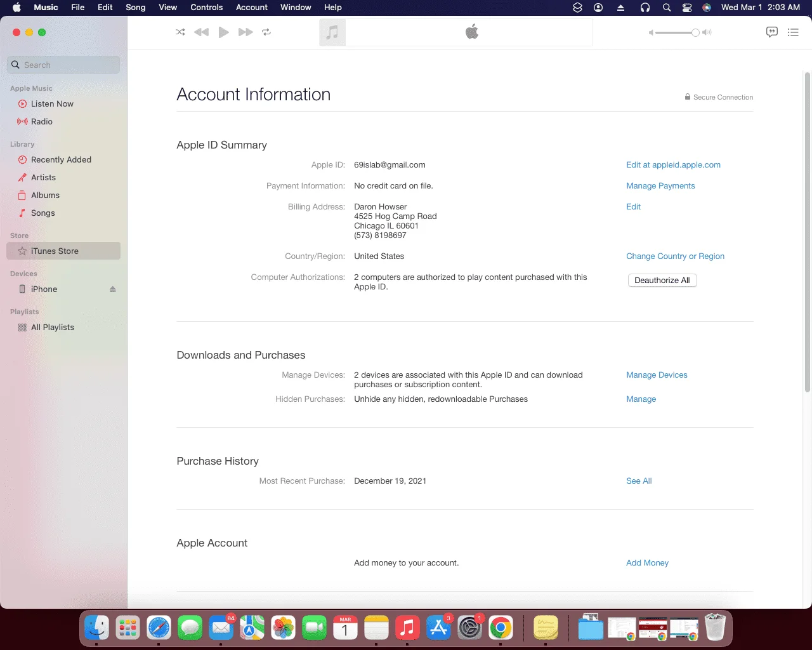Manage hidden purchases link
812x650 pixels.
click(641, 399)
